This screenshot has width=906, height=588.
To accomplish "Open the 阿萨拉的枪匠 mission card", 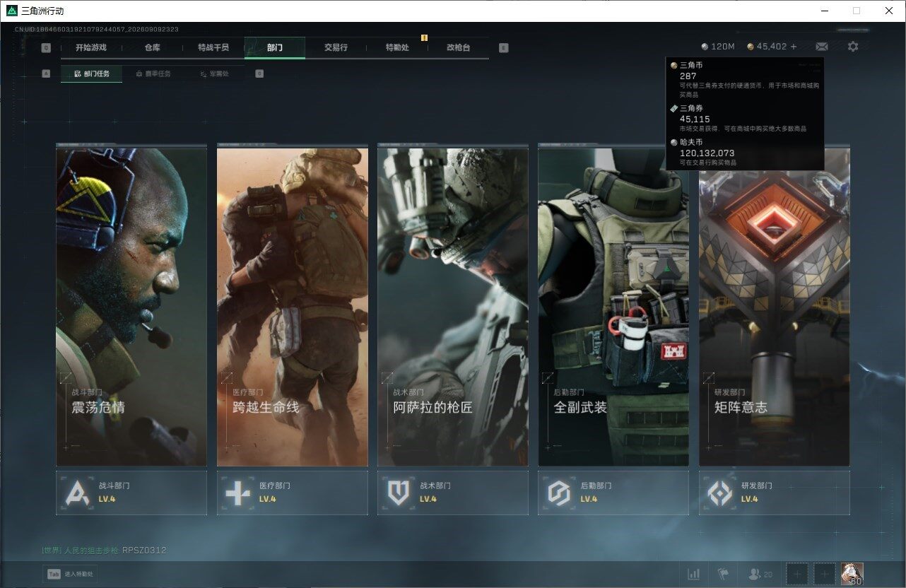I will 453,307.
